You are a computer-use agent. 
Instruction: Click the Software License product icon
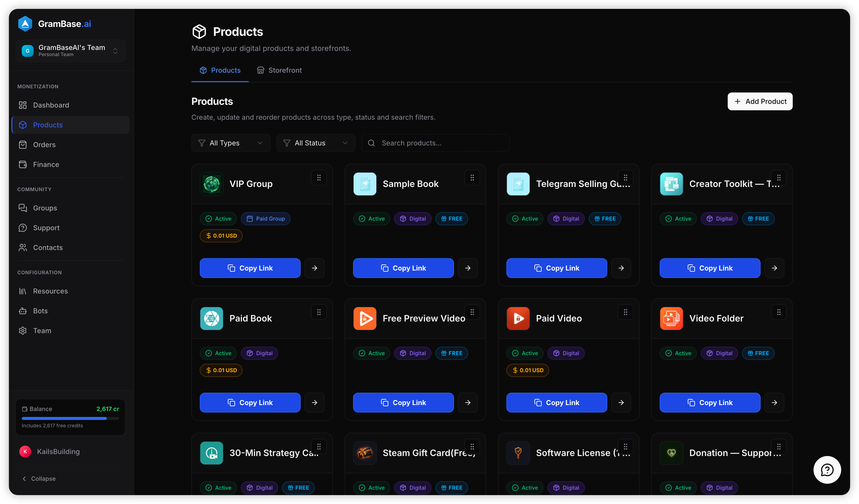[518, 453]
